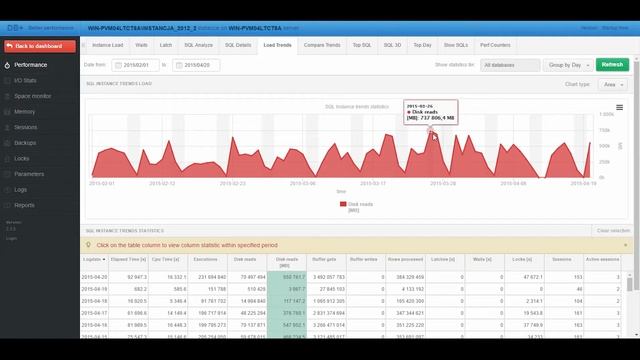Switch to the Top Day tab
640x360 pixels.
pos(422,45)
